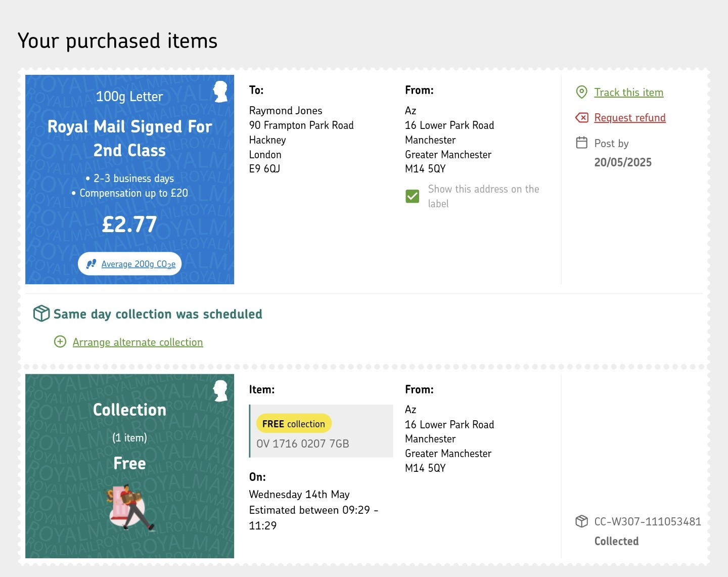Click Royal Mail Signed For 2nd Class title
728x577 pixels.
129,138
